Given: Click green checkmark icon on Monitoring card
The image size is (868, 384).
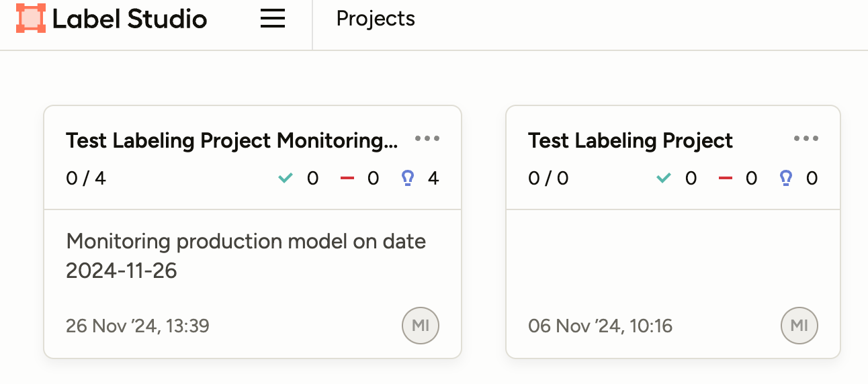Looking at the screenshot, I should [286, 178].
